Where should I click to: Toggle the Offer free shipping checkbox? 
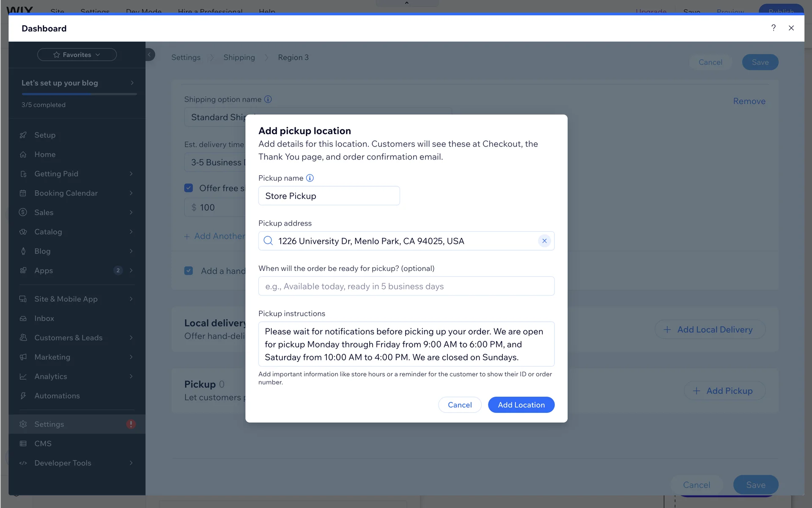189,188
